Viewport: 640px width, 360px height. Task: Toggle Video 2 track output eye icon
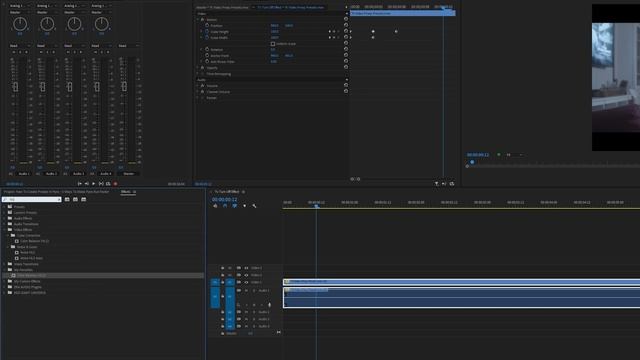(246, 275)
